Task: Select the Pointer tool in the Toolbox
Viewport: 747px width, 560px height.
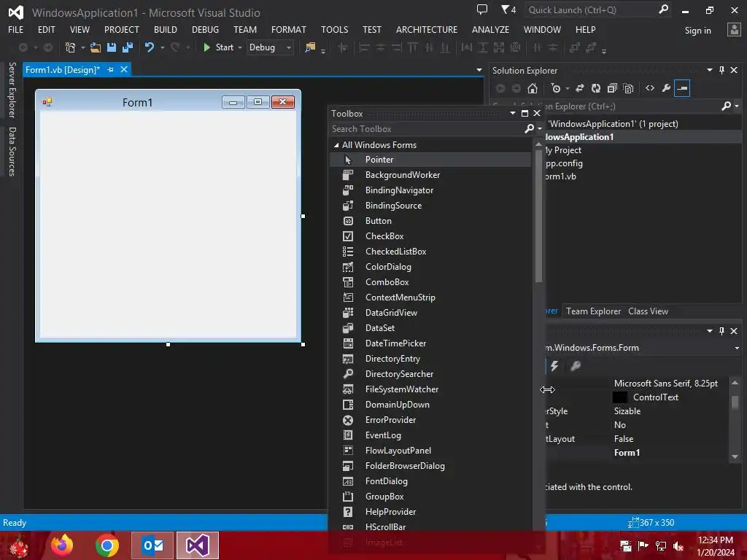Action: pyautogui.click(x=430, y=160)
